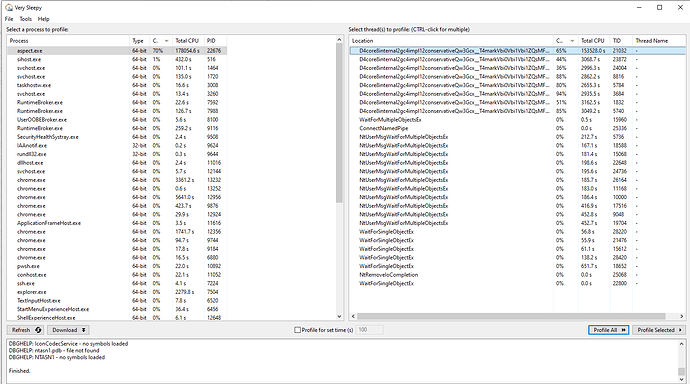Select the thread with TID 23872
Viewport: 690px width, 384px height.
click(518, 59)
